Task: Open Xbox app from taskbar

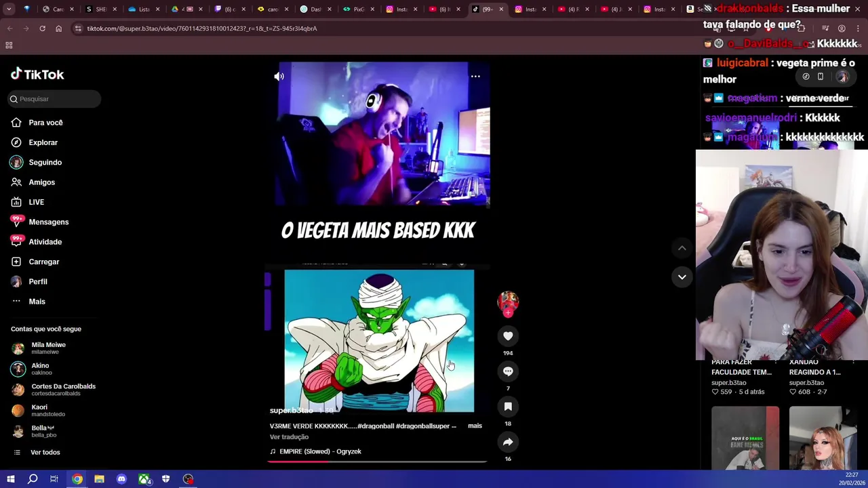Action: coord(144,479)
